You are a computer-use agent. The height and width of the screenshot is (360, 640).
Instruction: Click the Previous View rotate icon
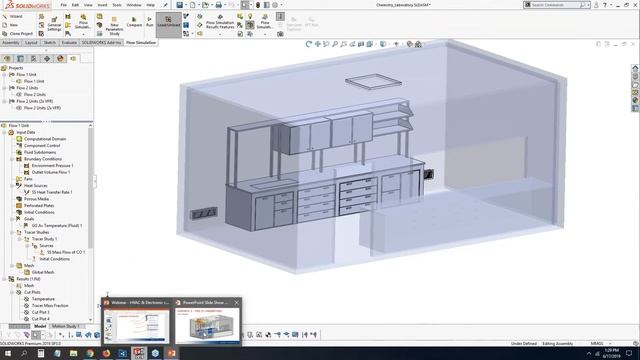click(309, 44)
